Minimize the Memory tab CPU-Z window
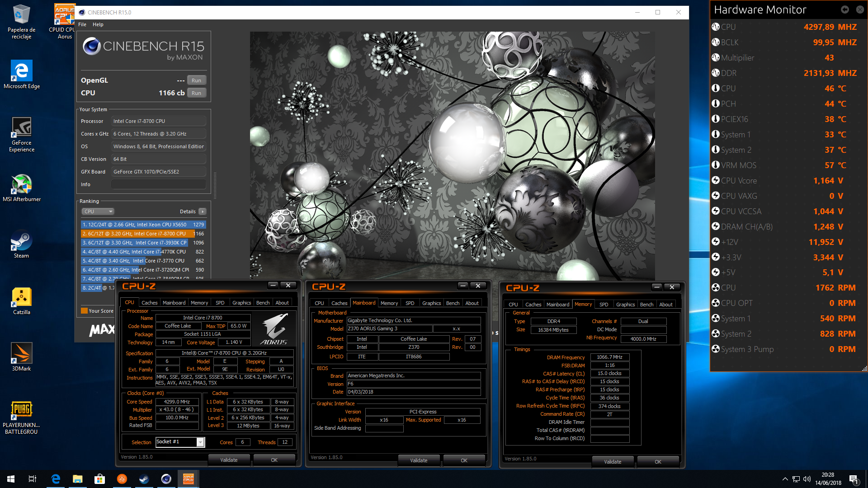The height and width of the screenshot is (488, 868). [657, 287]
